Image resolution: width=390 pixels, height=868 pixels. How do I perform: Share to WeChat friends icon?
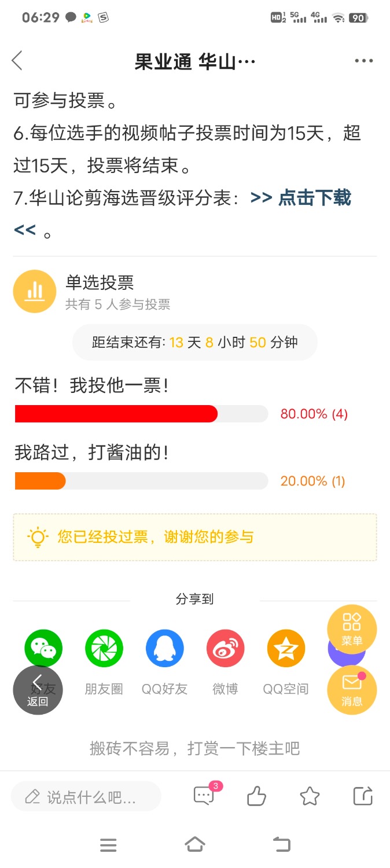pos(43,649)
